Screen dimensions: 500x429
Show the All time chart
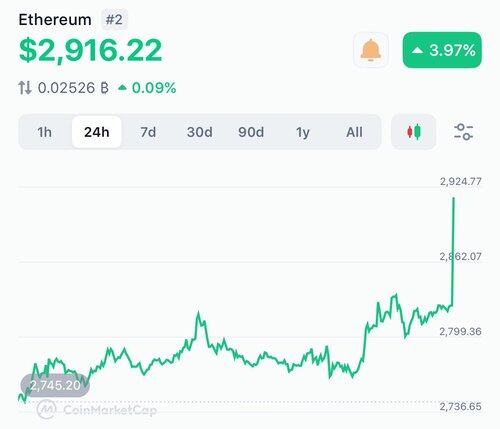tap(354, 132)
